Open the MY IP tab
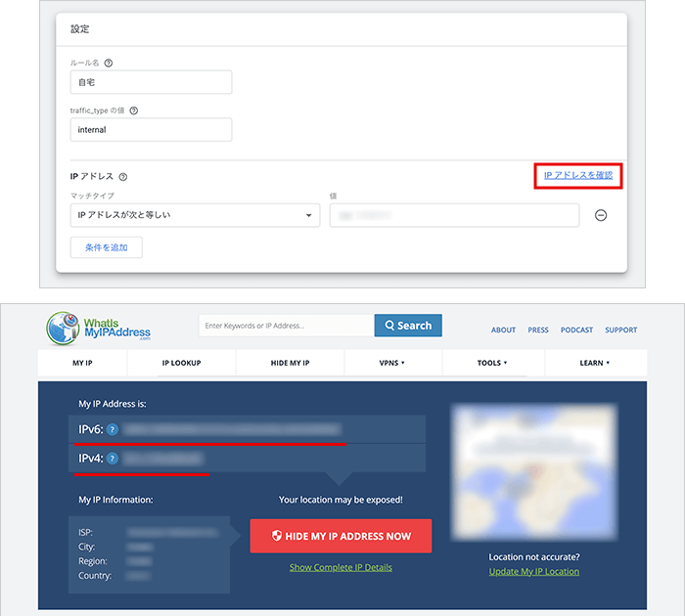685x616 pixels. [82, 363]
